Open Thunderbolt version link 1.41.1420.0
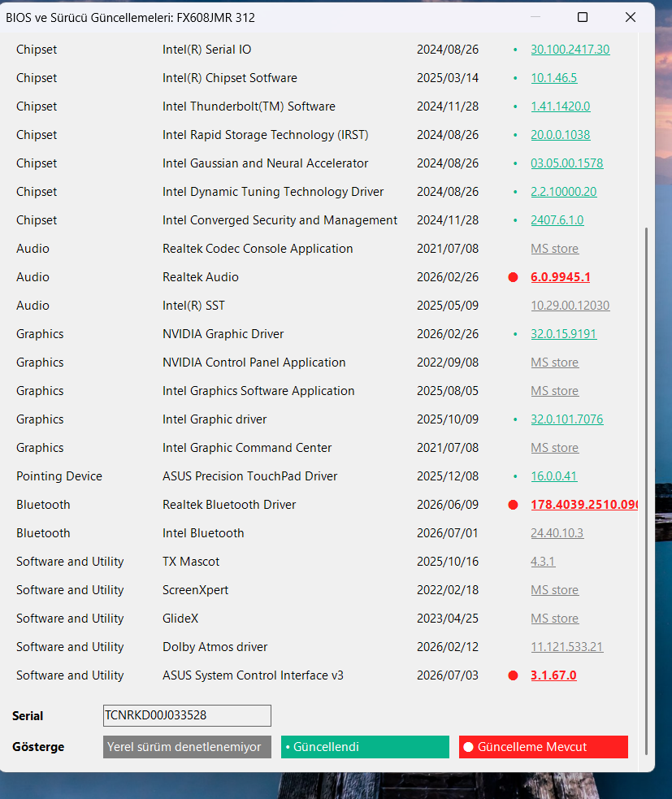This screenshot has height=799, width=672. click(x=561, y=106)
